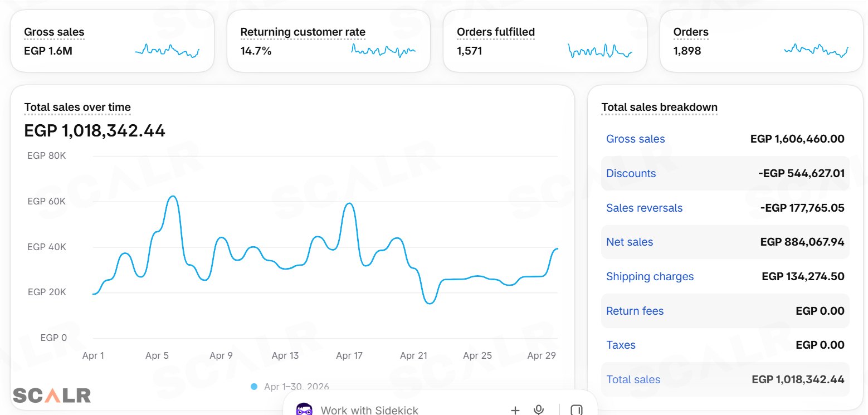Click the panel icon right of microphone
Screen dimensions: 868x415
577,411
